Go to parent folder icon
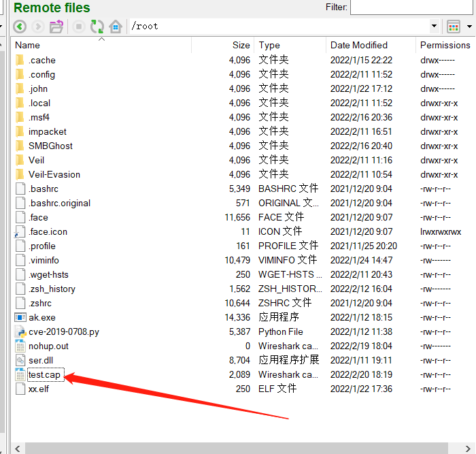The width and height of the screenshot is (476, 454). coord(56,27)
